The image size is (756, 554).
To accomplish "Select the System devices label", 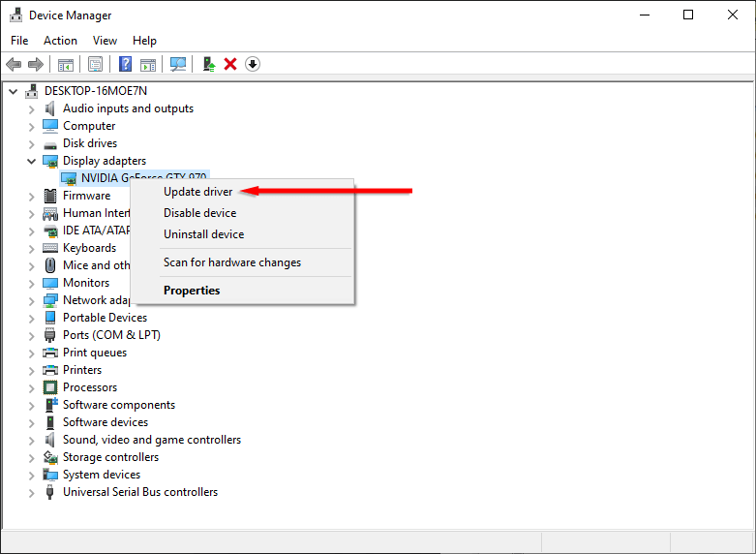I will [102, 475].
